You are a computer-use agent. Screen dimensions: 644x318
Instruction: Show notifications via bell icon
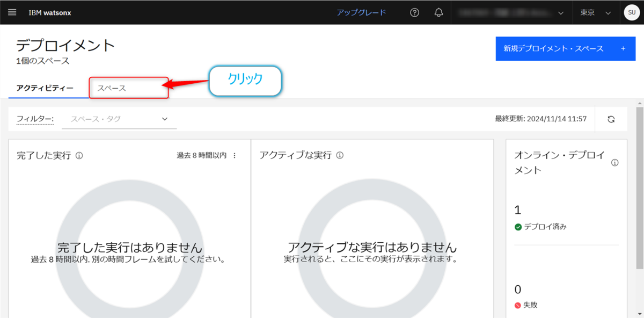click(x=438, y=12)
